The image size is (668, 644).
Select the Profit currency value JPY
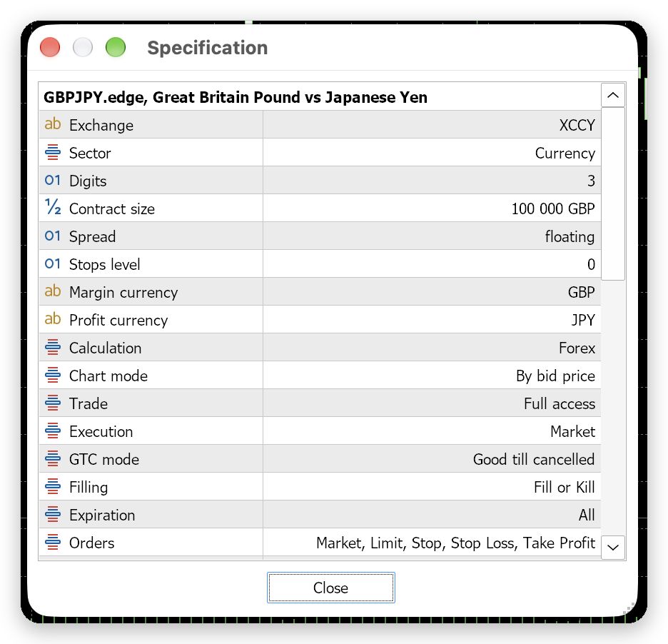click(x=583, y=320)
